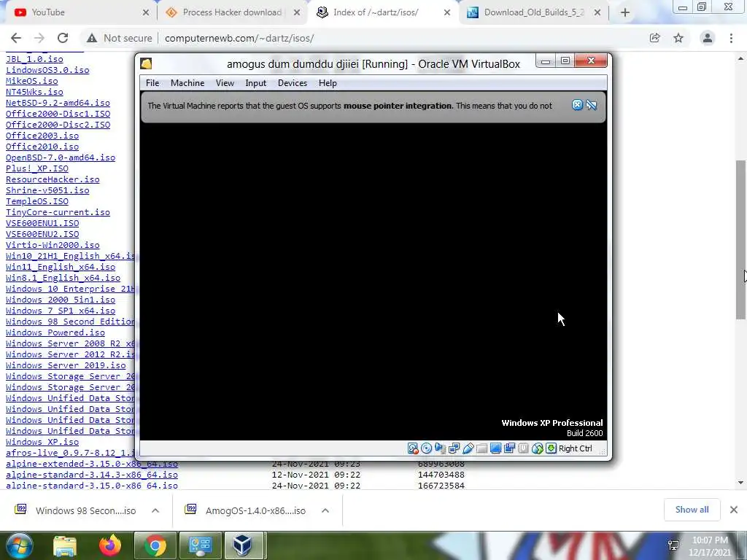747x560 pixels.
Task: Click the hard disk activity status icon
Action: (413, 448)
